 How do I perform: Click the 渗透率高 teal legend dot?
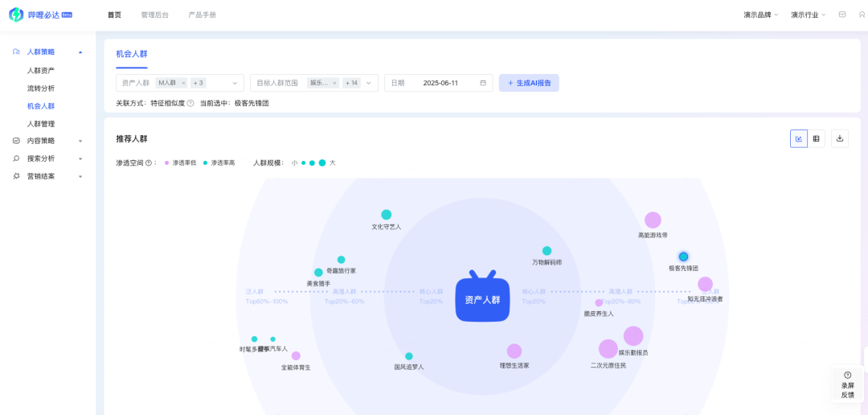point(206,163)
